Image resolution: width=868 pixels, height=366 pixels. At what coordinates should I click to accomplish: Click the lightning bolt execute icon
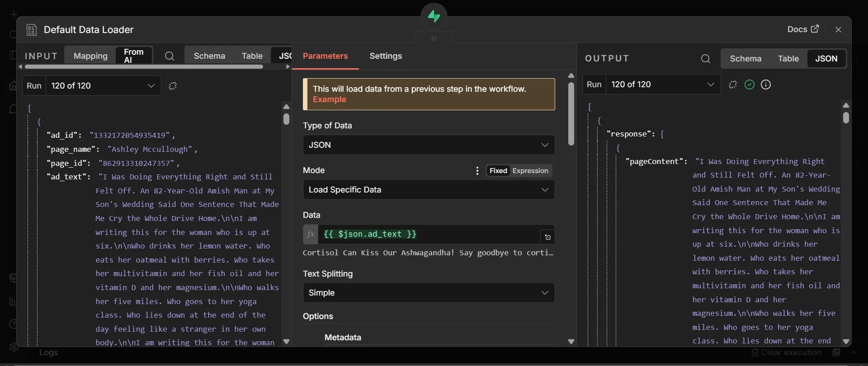pos(434,17)
